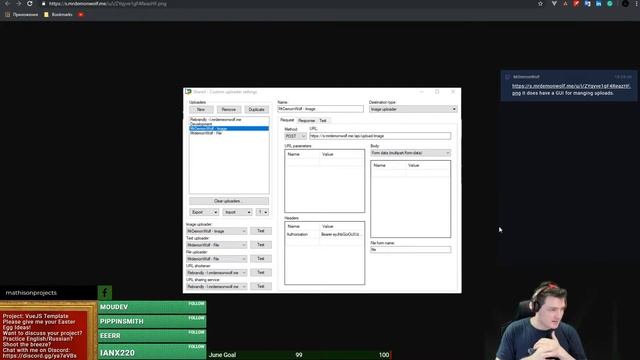Click Test beside Image uploader

click(261, 231)
